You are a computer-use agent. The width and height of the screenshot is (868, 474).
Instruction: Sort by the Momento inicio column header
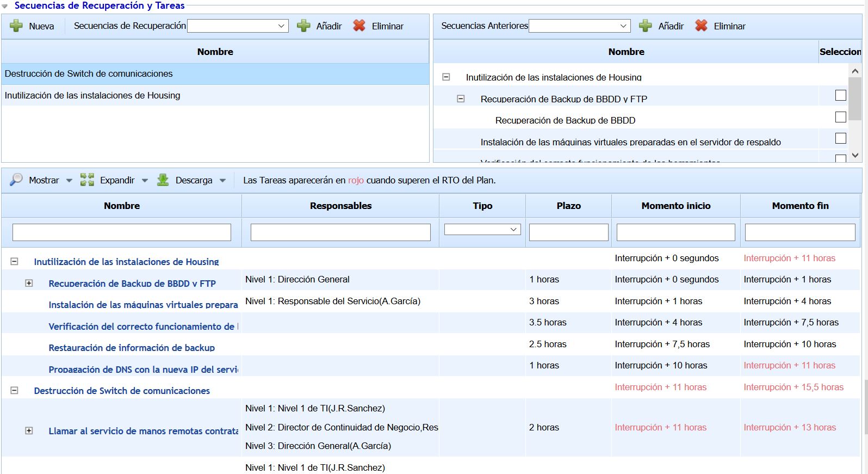pos(675,206)
